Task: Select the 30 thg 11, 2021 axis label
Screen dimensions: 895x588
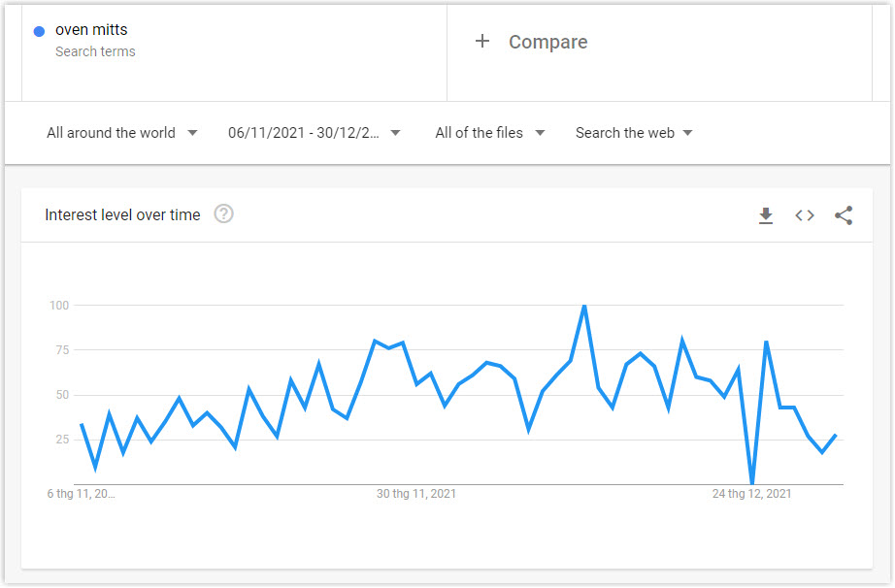Action: [x=416, y=494]
